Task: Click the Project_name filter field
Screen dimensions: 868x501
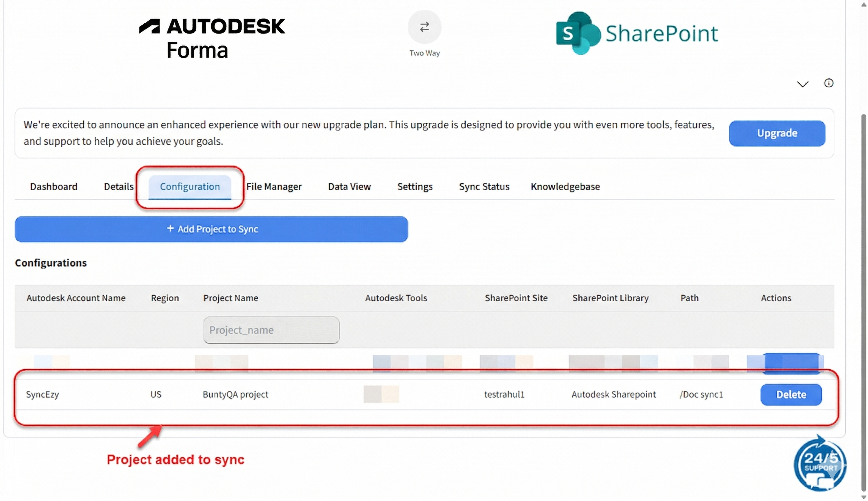Action: pyautogui.click(x=271, y=330)
